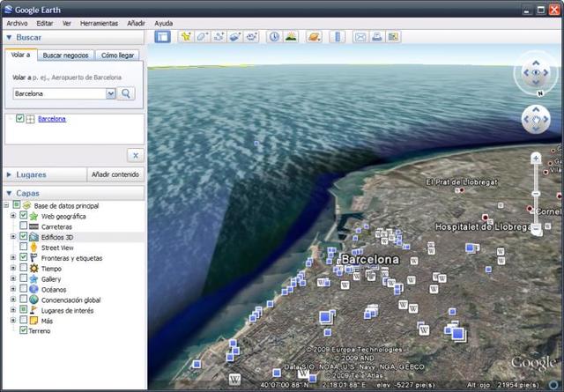Viewport: 564px width, 392px height.
Task: Click the N north indicator on compass
Action: point(540,93)
